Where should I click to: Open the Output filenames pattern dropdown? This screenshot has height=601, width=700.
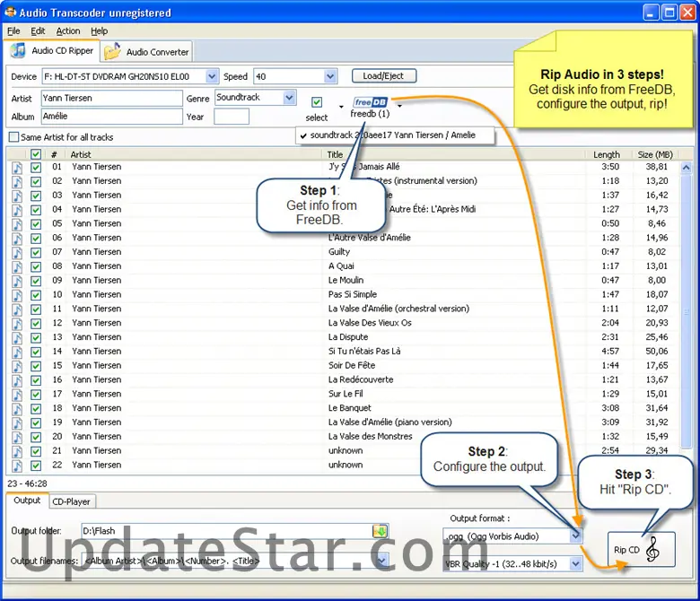point(383,561)
